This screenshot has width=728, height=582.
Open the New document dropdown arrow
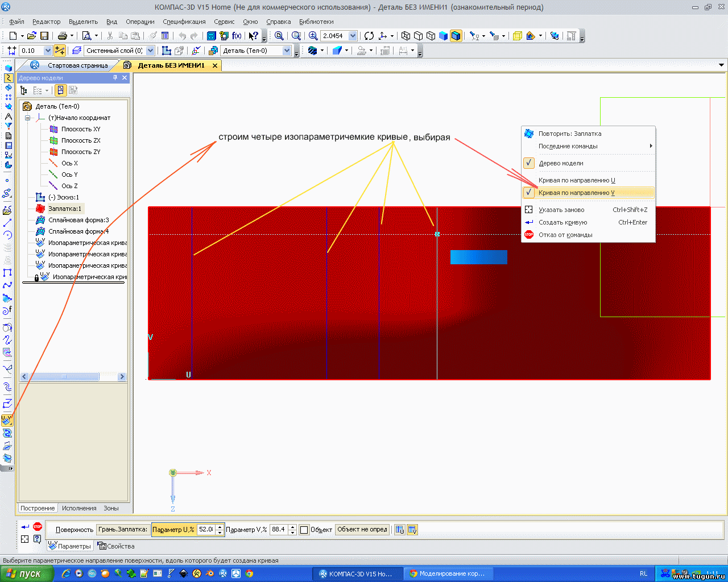coord(22,36)
